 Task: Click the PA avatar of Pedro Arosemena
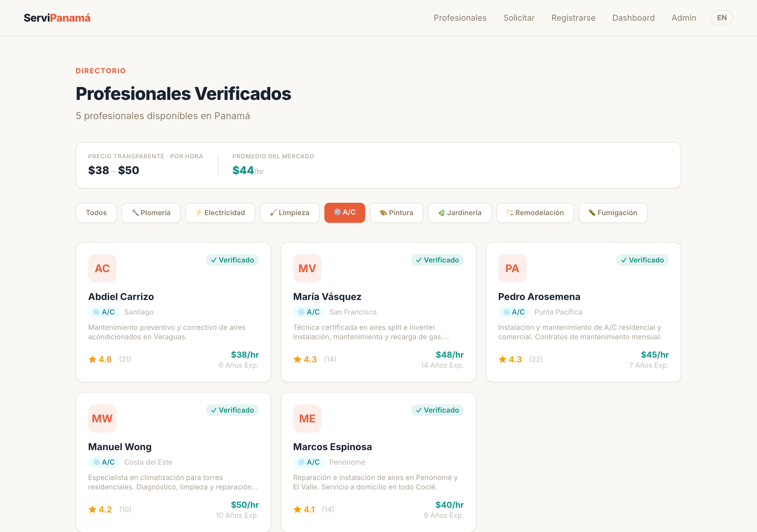coord(512,268)
